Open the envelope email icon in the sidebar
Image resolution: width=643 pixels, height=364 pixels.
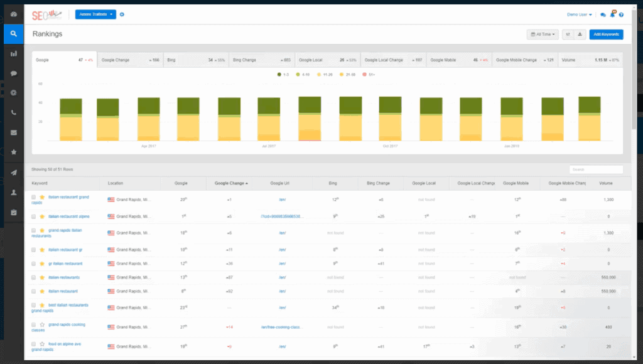pyautogui.click(x=14, y=132)
